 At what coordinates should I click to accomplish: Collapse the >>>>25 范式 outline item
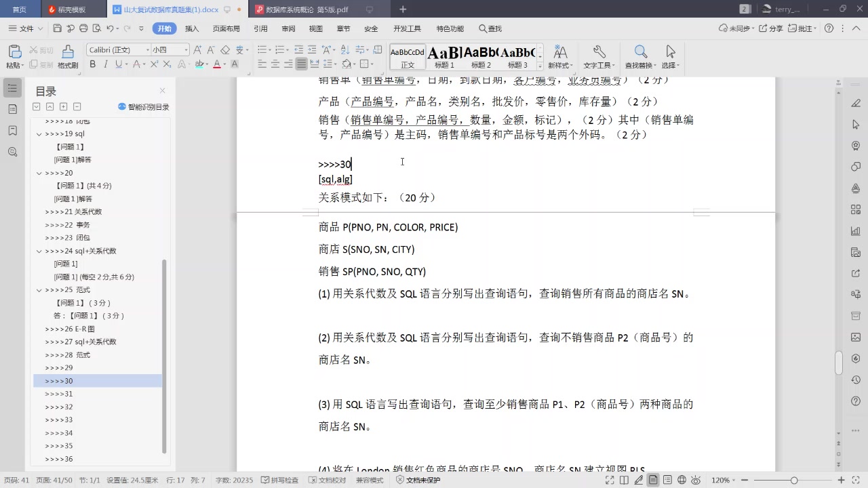pos(39,290)
